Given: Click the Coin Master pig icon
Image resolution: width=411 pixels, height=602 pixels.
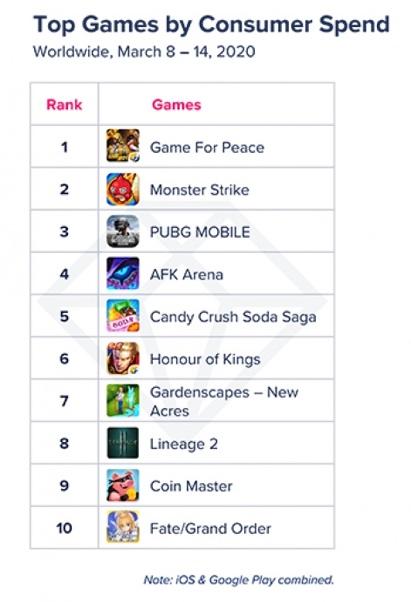Looking at the screenshot, I should [123, 485].
